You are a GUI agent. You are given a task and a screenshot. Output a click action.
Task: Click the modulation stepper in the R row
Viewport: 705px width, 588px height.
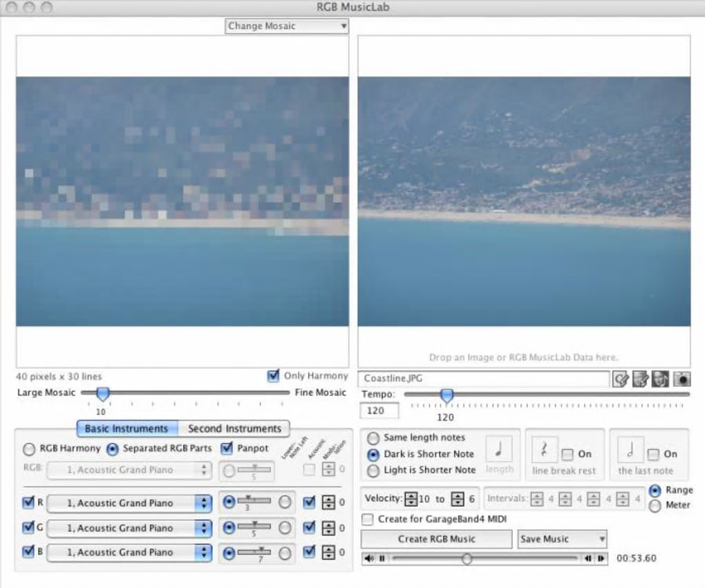pos(329,502)
